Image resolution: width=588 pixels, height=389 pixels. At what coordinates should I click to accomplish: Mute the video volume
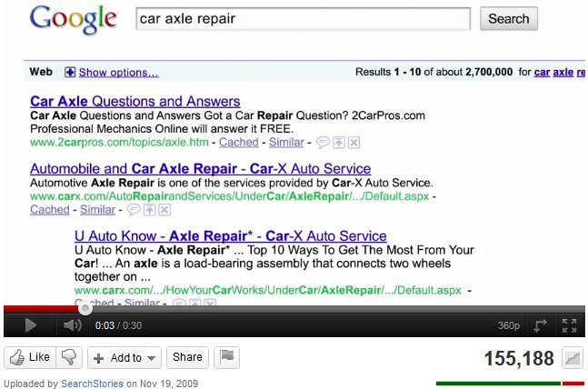[x=73, y=325]
